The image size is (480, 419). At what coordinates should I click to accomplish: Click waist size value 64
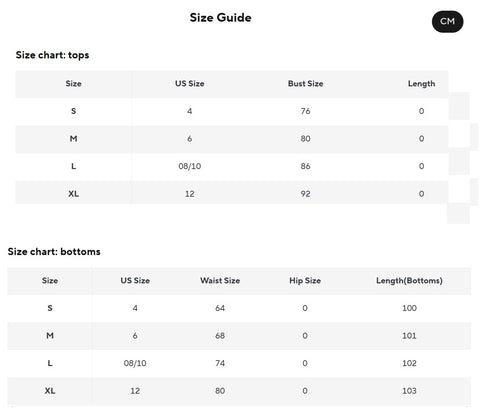pyautogui.click(x=220, y=308)
